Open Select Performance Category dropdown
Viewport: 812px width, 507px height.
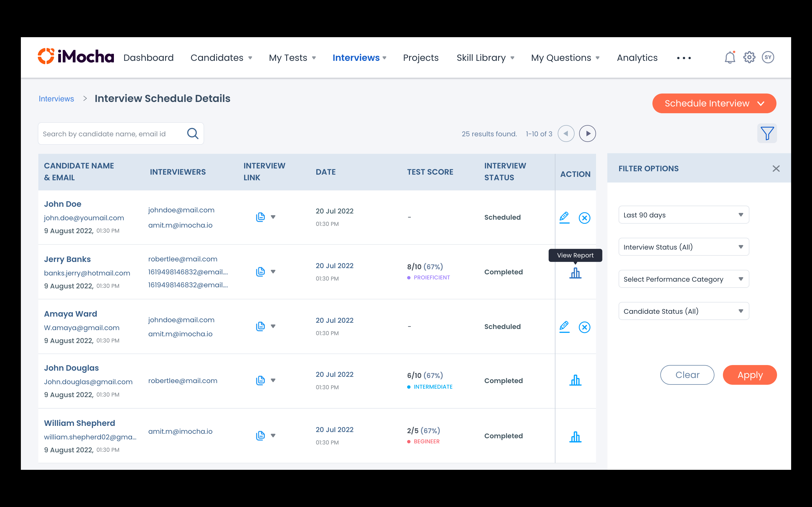tap(683, 279)
